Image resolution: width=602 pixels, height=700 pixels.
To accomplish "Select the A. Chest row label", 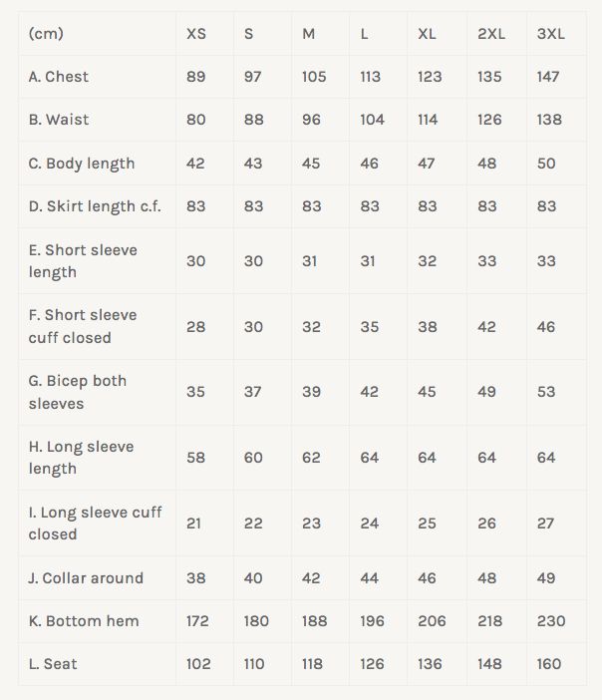I will pos(73,77).
